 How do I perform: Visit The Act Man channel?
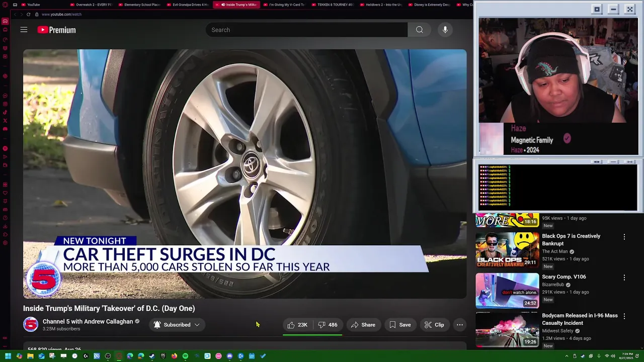click(x=554, y=251)
